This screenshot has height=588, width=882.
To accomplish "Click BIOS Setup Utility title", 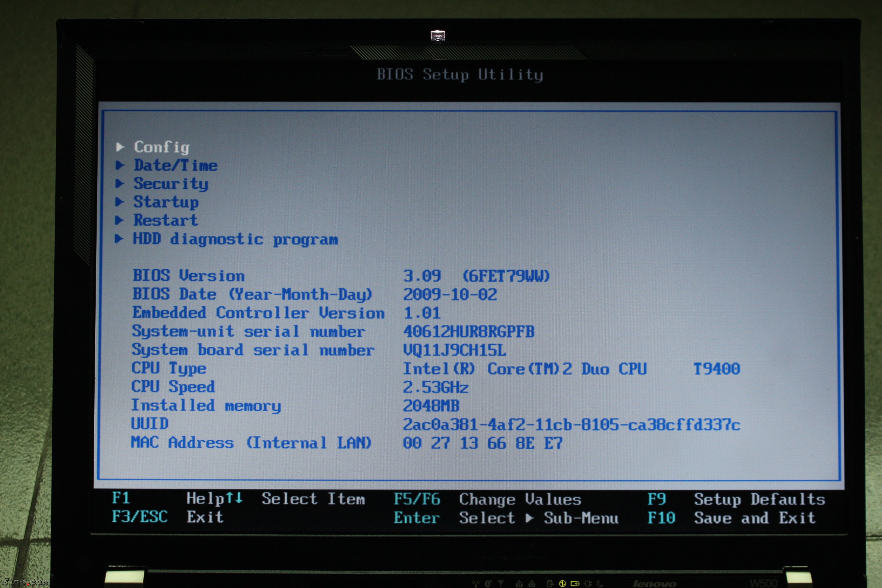I will 460,75.
